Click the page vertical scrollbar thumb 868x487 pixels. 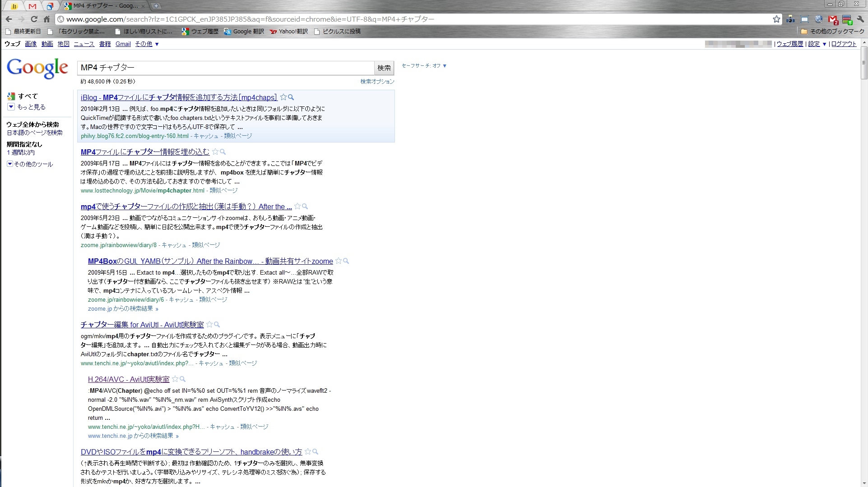coord(864,63)
